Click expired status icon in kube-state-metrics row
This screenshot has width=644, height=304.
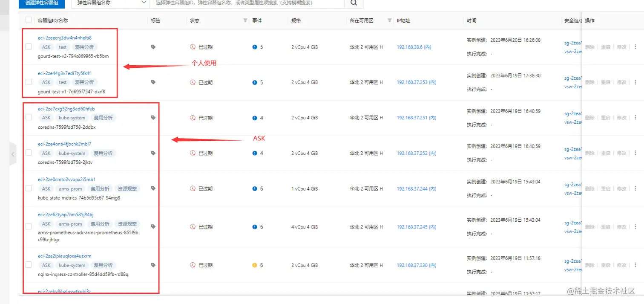coord(193,188)
